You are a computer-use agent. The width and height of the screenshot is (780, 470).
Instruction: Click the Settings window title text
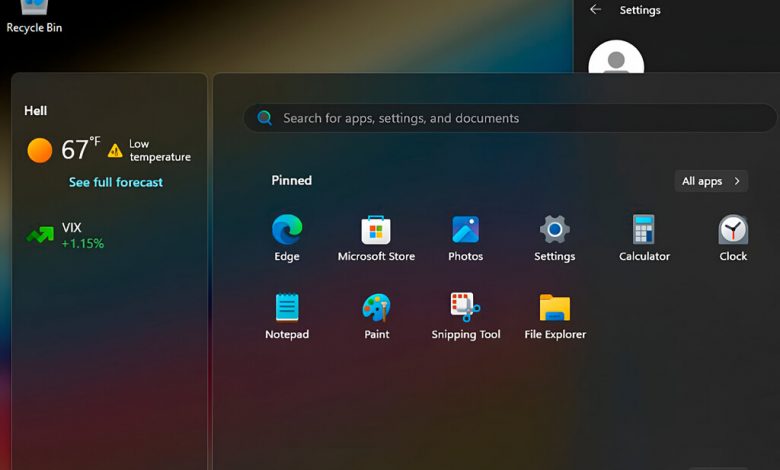[x=640, y=10]
